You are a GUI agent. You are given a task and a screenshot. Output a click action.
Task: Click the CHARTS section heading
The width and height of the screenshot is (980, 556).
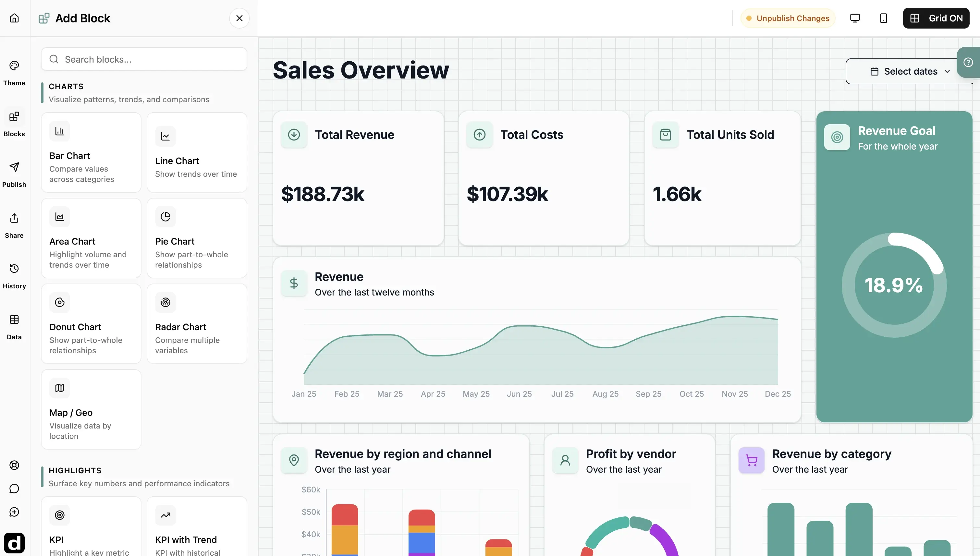coord(66,86)
